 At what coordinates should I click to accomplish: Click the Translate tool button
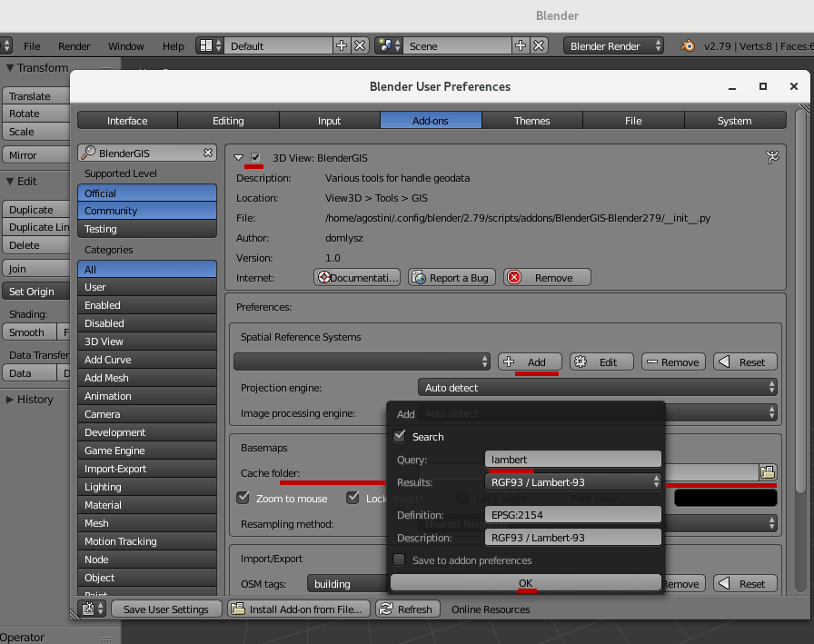[x=35, y=96]
